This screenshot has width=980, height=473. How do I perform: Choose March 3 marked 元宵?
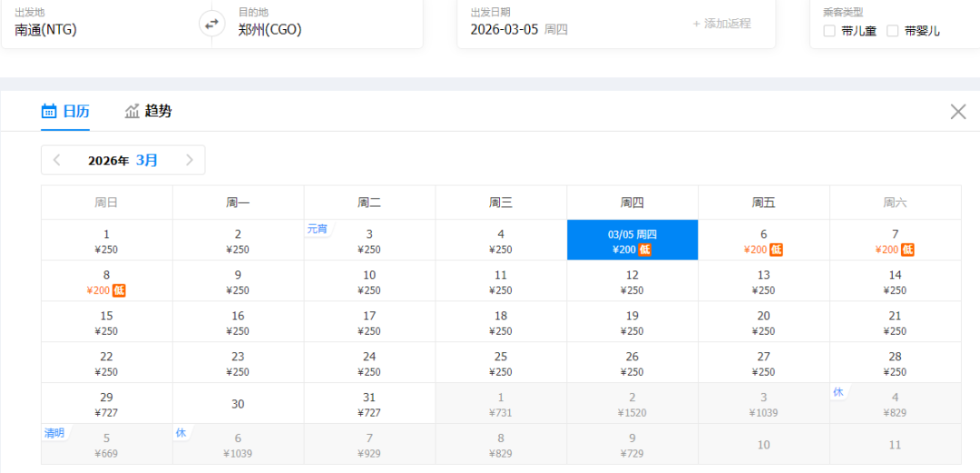[369, 241]
